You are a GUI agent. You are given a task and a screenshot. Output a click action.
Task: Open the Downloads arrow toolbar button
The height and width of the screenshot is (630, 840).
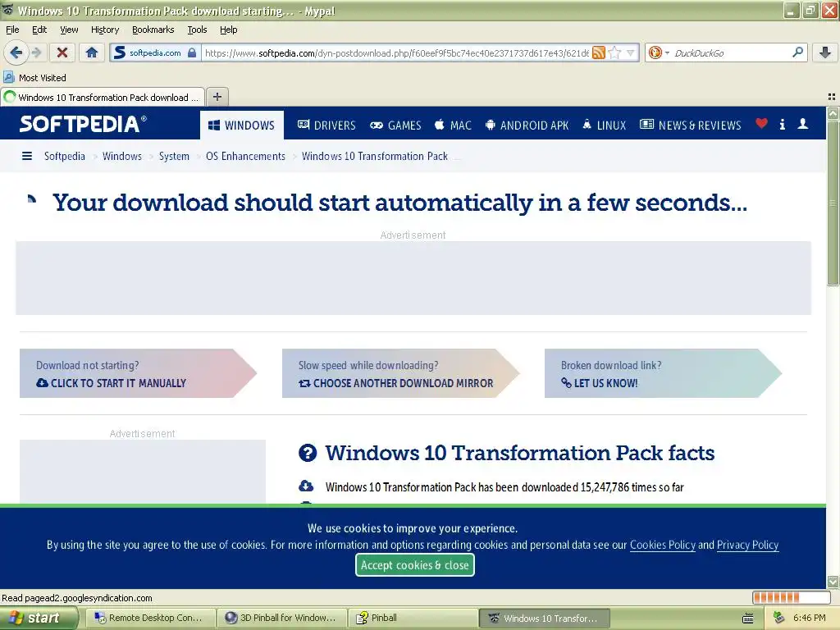[x=825, y=52]
